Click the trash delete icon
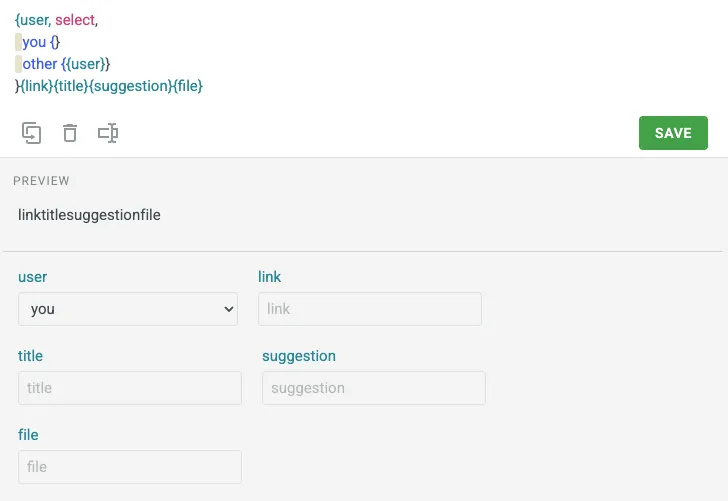The height and width of the screenshot is (501, 728). (x=70, y=133)
